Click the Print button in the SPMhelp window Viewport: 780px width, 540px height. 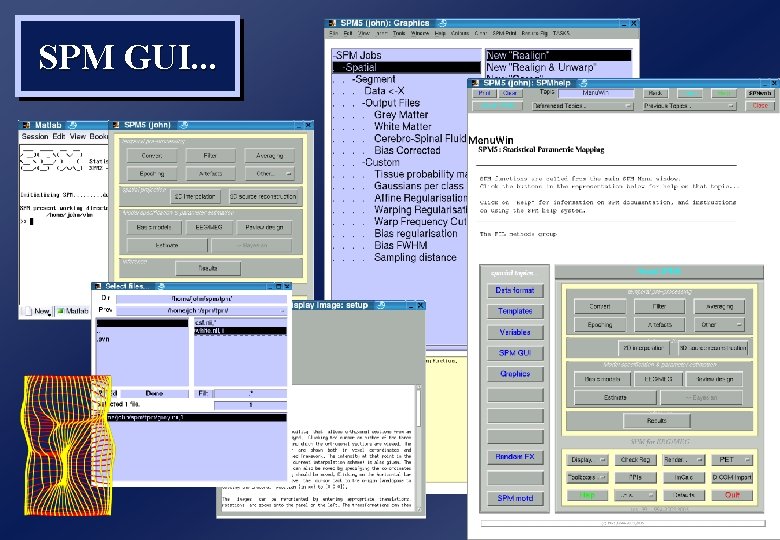484,93
